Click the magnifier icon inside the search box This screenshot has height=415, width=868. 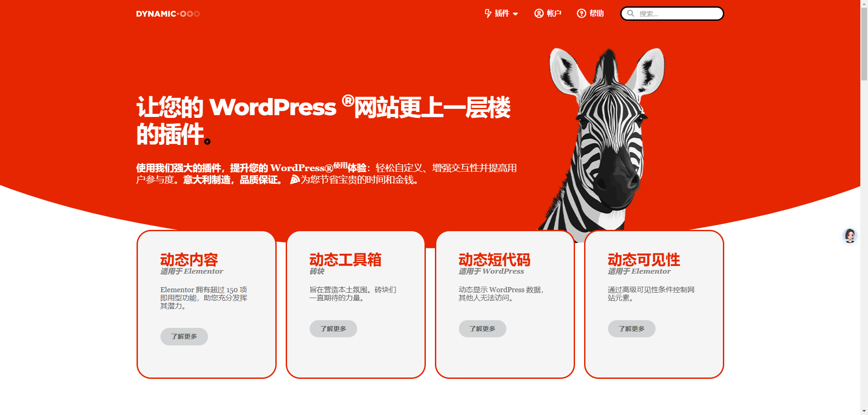[x=631, y=14]
